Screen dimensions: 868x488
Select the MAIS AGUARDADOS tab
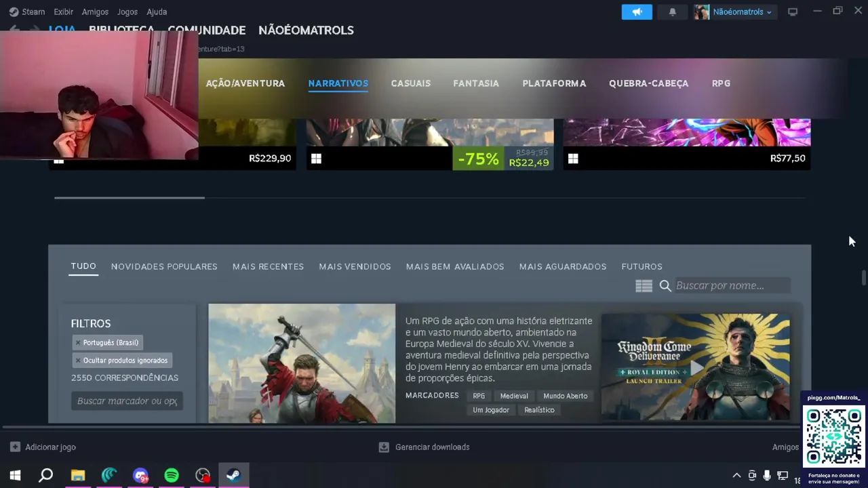pos(563,266)
